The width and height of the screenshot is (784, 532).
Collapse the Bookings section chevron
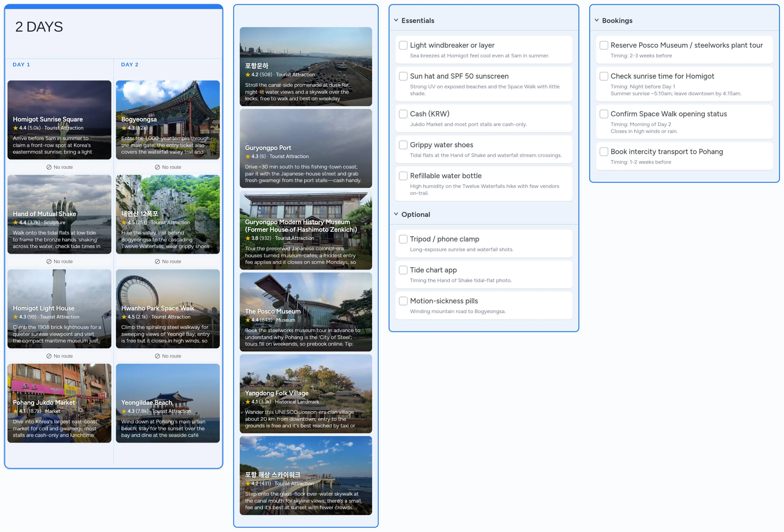[596, 20]
